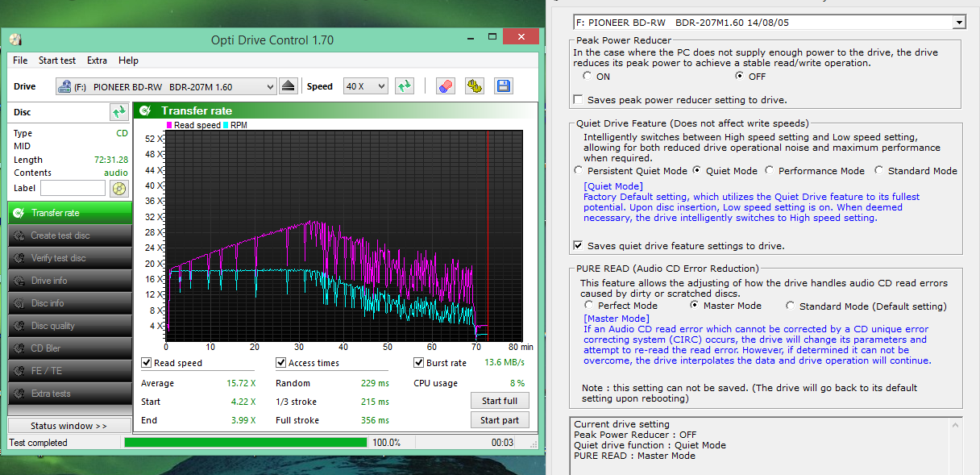Close the Opti Drive Control window

(521, 36)
